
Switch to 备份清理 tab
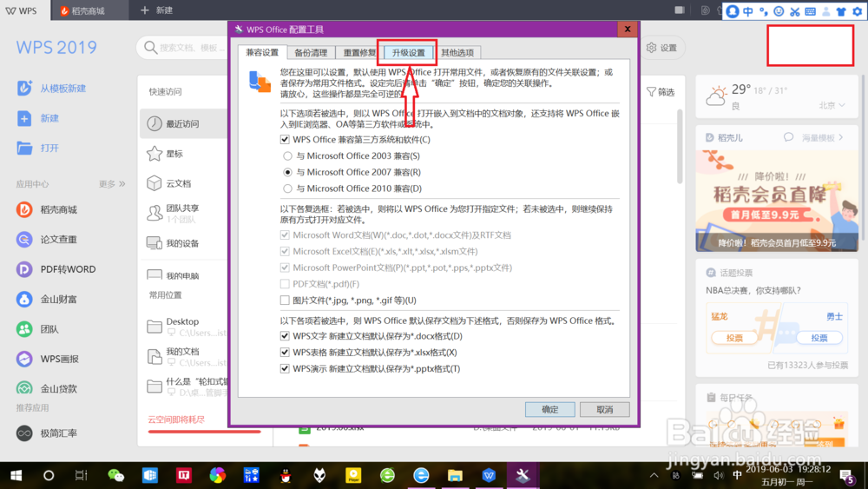point(311,53)
